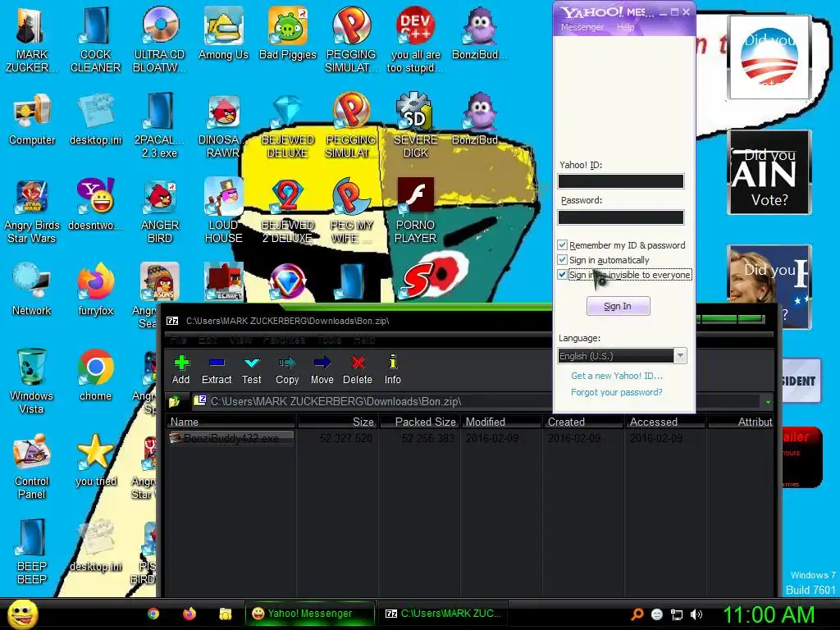Select the BEEP BEEP desktop icon

(x=32, y=552)
